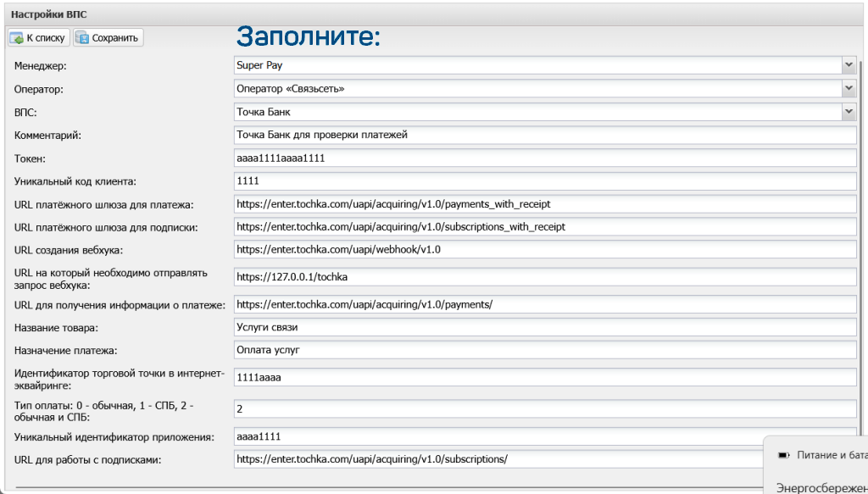
Task: Click the webhook request URL field with 127.0.0.1
Action: 544,277
